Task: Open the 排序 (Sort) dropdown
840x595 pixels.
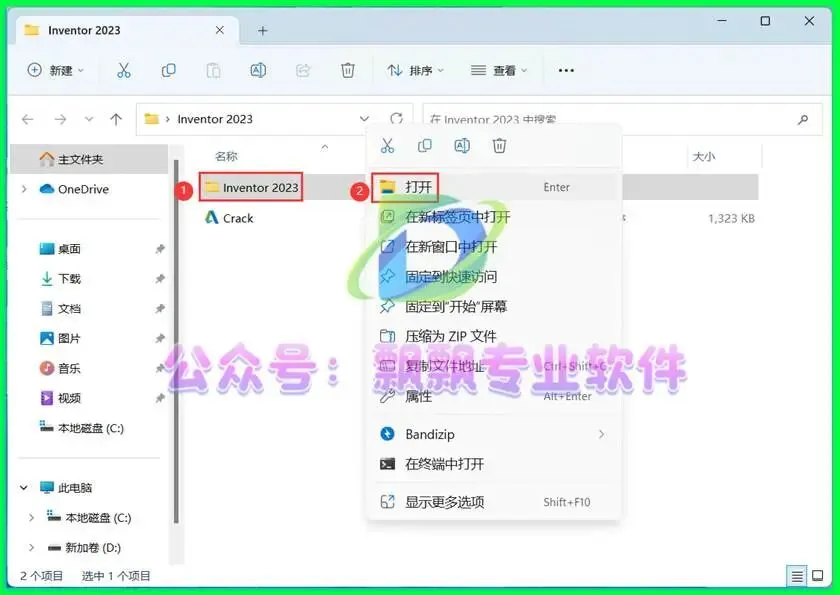Action: point(416,70)
